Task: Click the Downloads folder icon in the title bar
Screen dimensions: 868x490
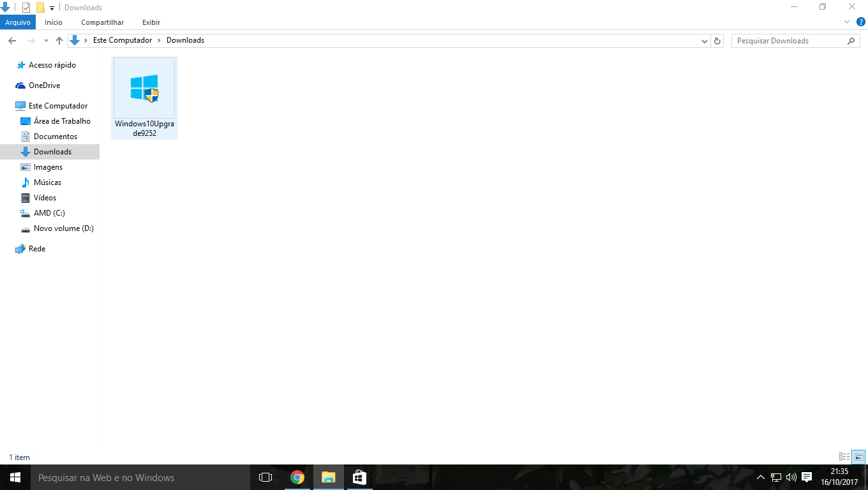Action: tap(5, 8)
